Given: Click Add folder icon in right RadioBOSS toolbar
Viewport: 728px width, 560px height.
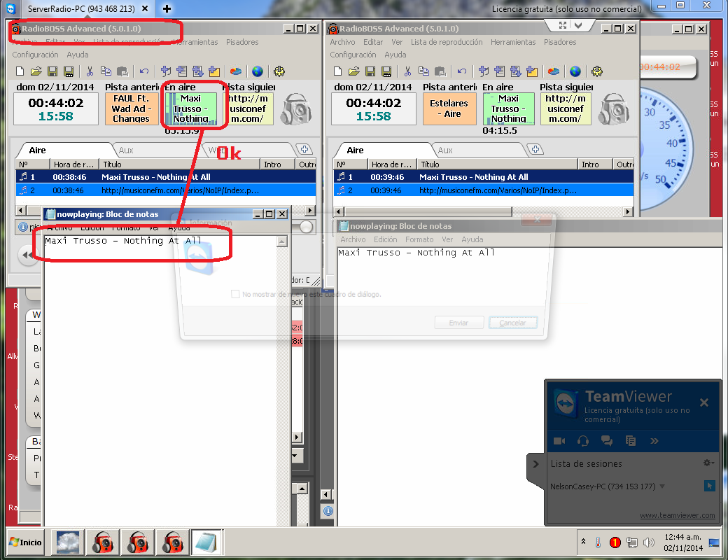Looking at the screenshot, I should [532, 71].
